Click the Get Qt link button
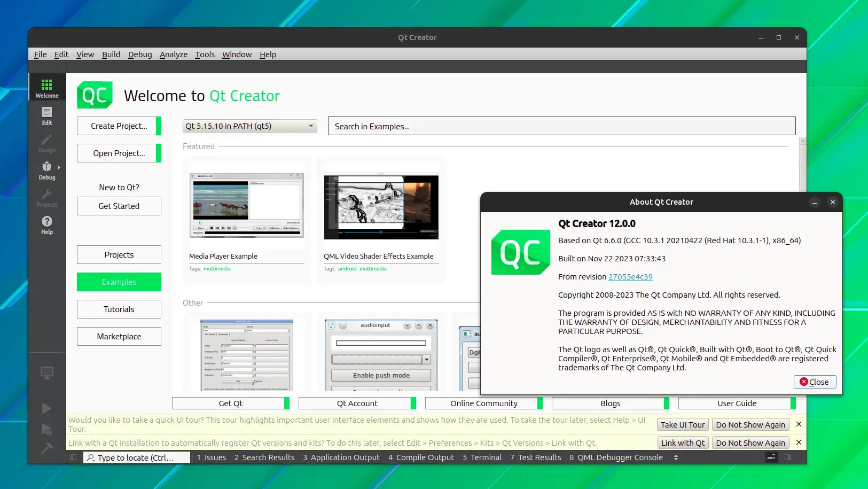 [x=231, y=403]
